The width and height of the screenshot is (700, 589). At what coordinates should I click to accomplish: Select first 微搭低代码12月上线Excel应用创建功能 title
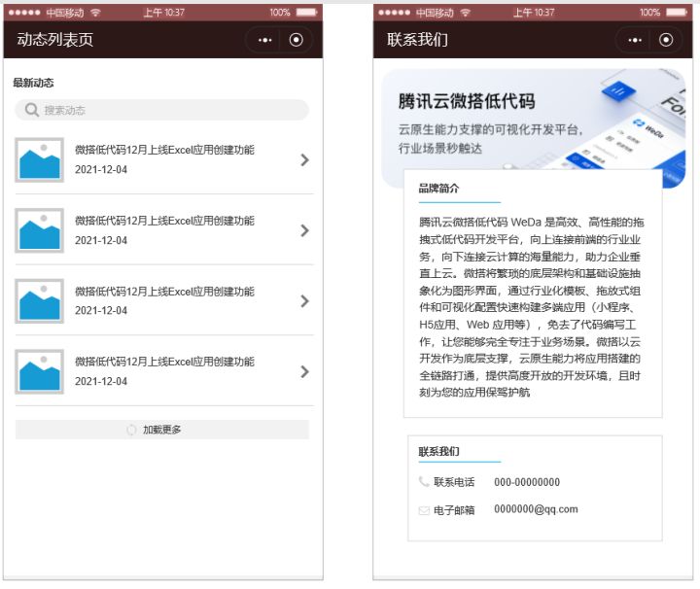click(x=164, y=150)
